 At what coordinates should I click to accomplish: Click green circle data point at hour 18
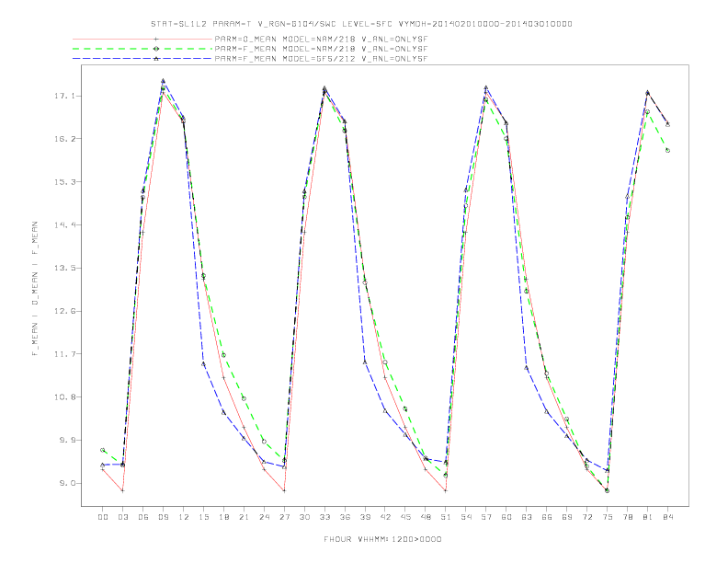tap(223, 355)
